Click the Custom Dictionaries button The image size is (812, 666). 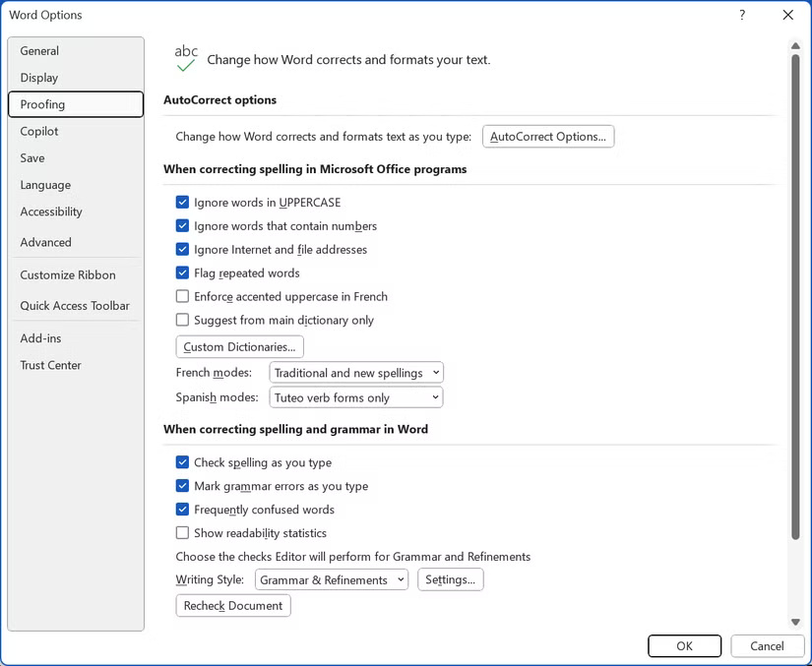(x=239, y=347)
